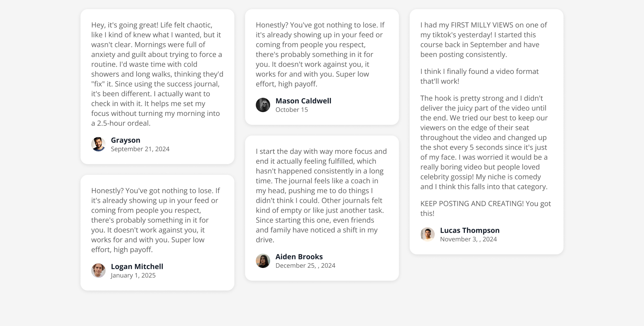The width and height of the screenshot is (644, 326).
Task: Click Lucas Thompson's profile avatar
Action: click(427, 234)
